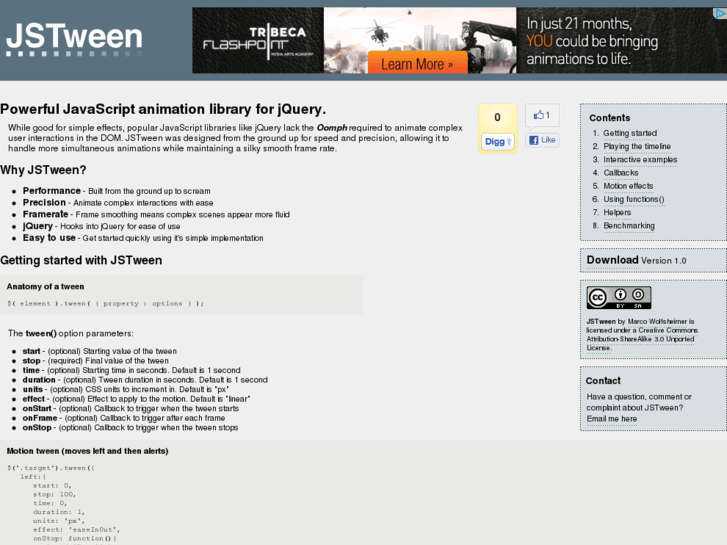Click the Creative Commons license badge
The width and height of the screenshot is (727, 545).
[x=619, y=297]
